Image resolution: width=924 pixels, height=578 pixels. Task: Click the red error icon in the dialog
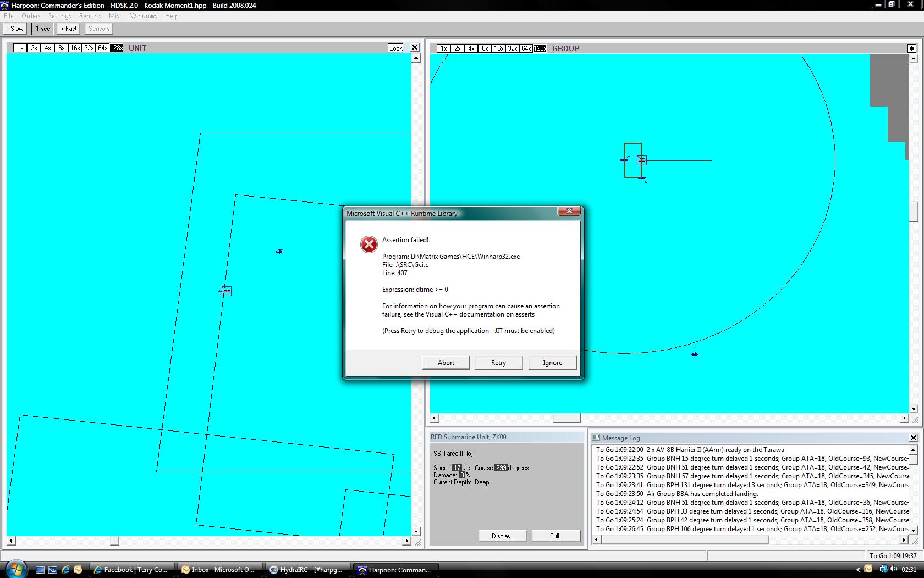pyautogui.click(x=369, y=244)
